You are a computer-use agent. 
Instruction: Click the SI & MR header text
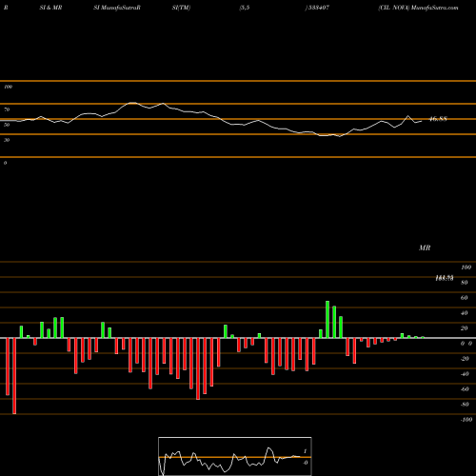click(50, 8)
